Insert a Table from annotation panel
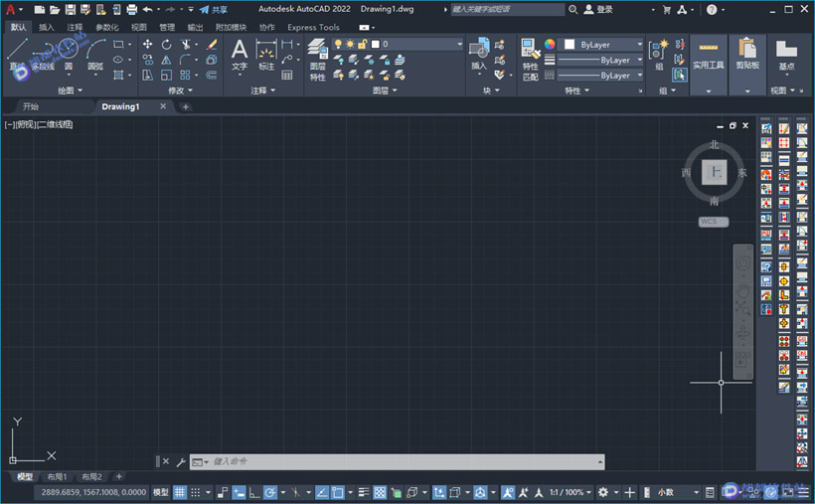Screen dimensions: 815x504 [287, 76]
